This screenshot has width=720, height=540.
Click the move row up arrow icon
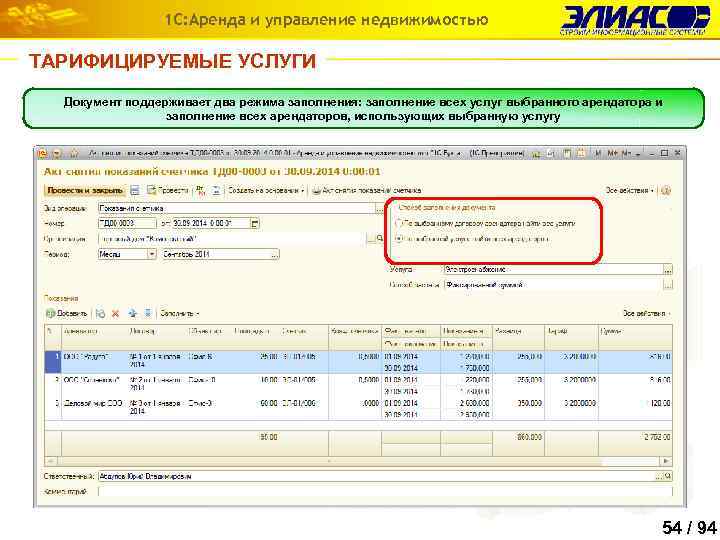(133, 314)
